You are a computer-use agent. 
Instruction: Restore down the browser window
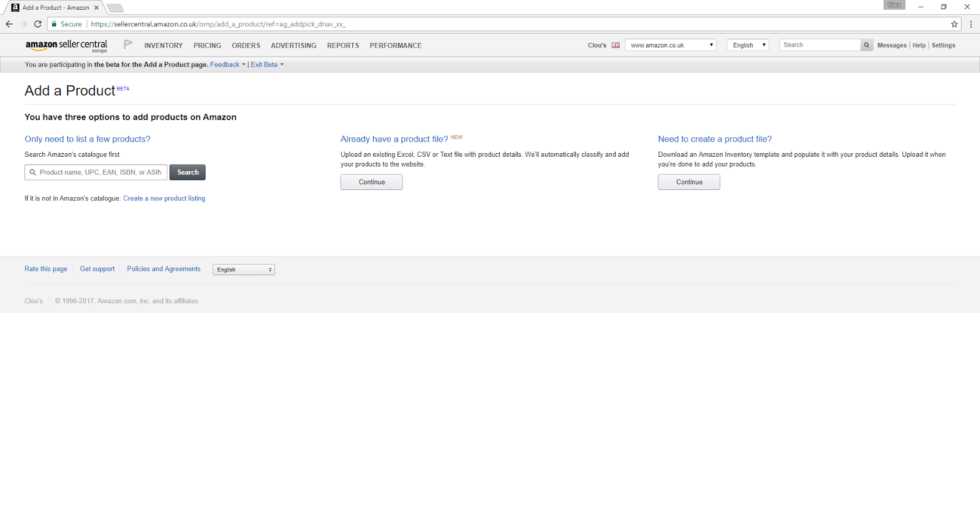(x=944, y=7)
